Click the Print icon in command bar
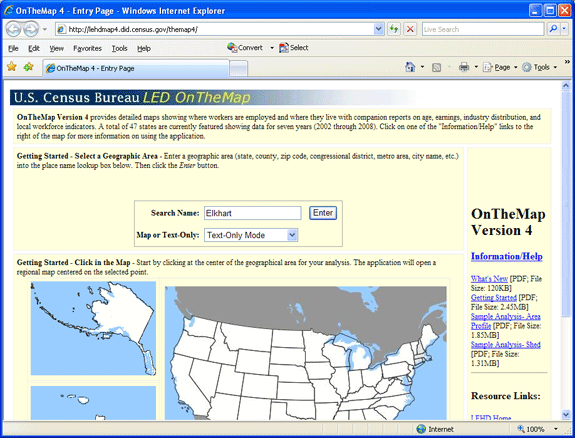This screenshot has height=438, width=575. click(x=464, y=67)
